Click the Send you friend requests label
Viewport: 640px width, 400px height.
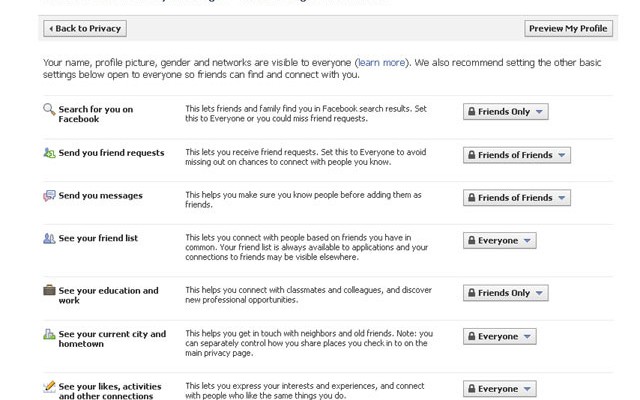111,153
